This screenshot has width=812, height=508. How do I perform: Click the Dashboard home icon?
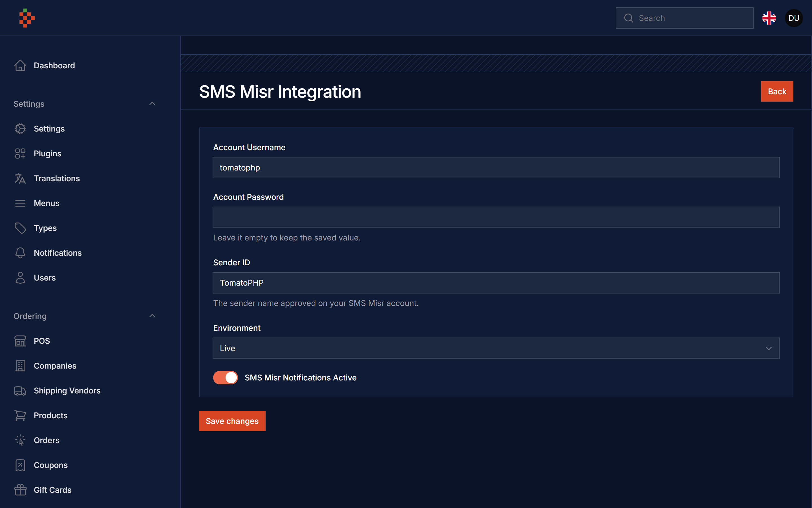[20, 65]
